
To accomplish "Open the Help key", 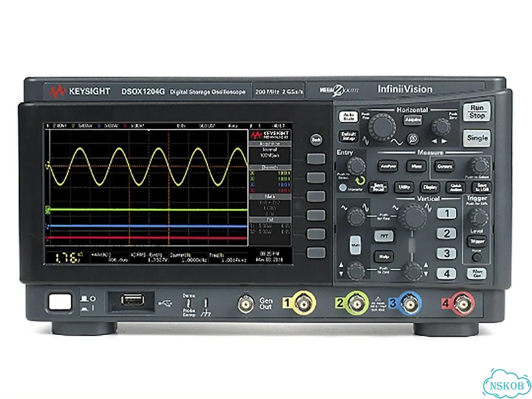I will pos(383,256).
